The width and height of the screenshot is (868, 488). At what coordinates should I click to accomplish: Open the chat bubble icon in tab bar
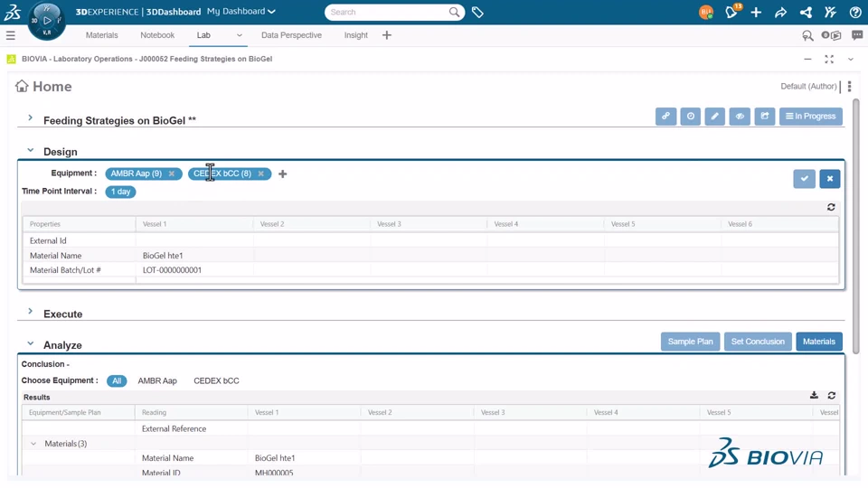click(x=857, y=35)
